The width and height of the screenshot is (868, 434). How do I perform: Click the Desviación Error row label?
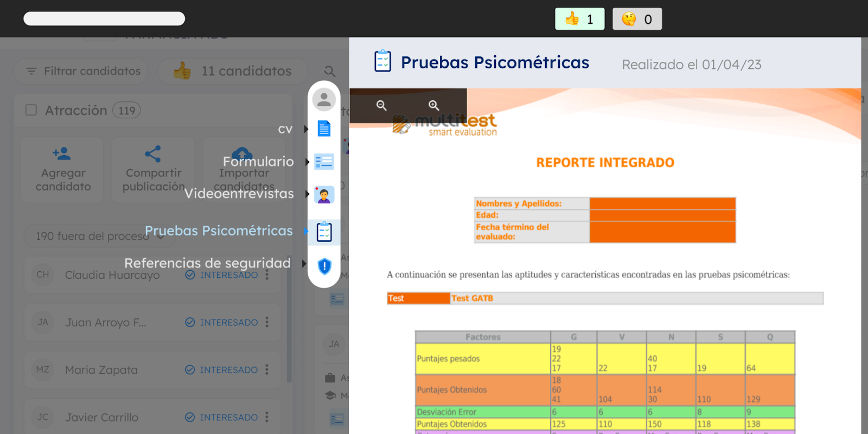(446, 412)
